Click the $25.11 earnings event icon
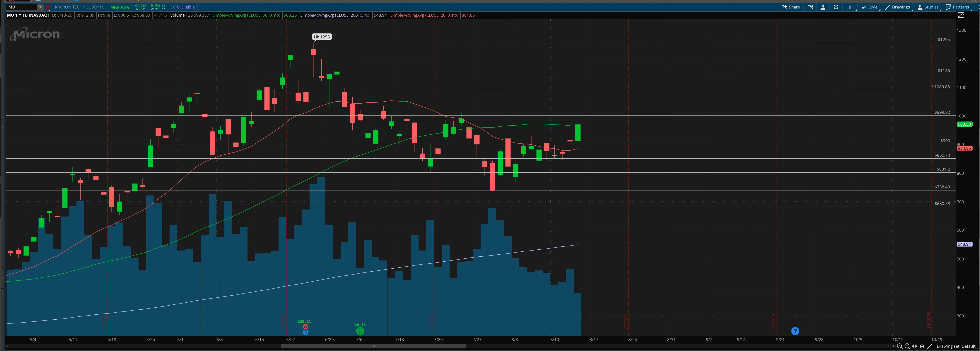Viewport: 980px width, 351px height. click(305, 326)
